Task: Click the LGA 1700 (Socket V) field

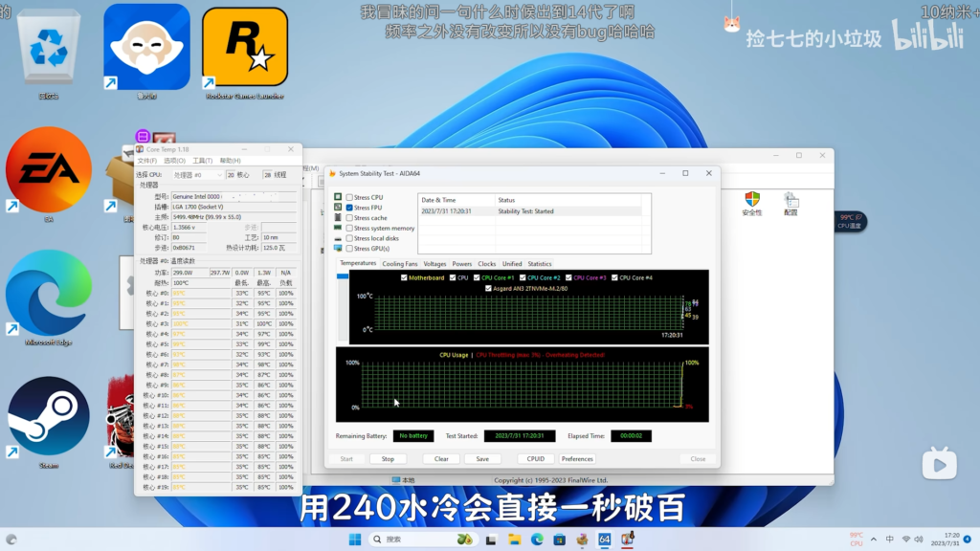Action: coord(234,207)
